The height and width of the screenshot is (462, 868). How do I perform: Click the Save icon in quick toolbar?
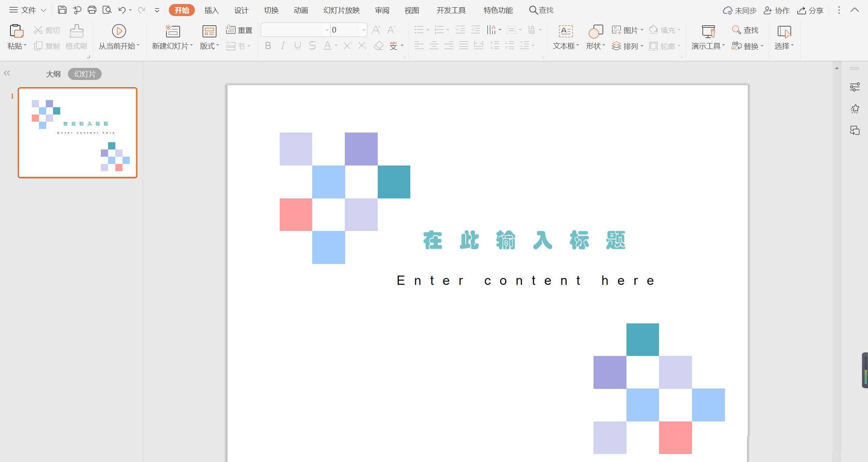[62, 10]
